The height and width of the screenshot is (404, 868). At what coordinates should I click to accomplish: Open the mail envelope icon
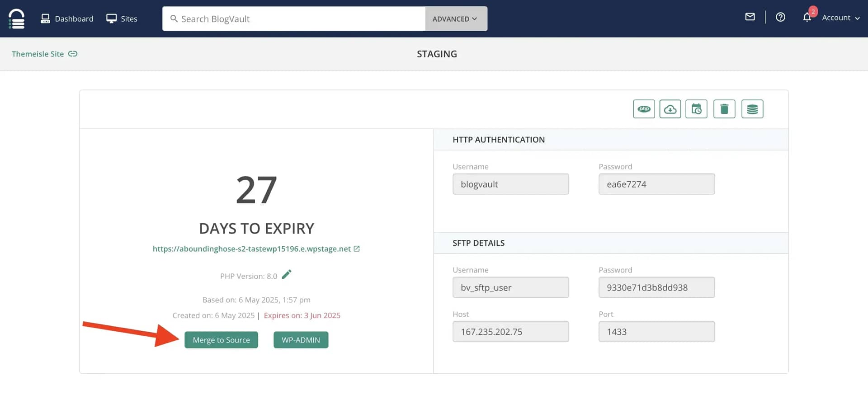click(750, 17)
